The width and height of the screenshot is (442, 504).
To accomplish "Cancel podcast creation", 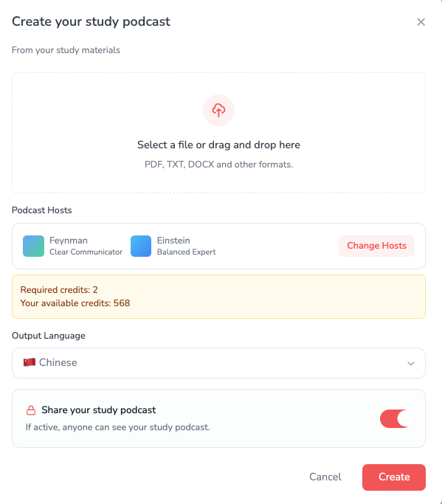I will 325,477.
